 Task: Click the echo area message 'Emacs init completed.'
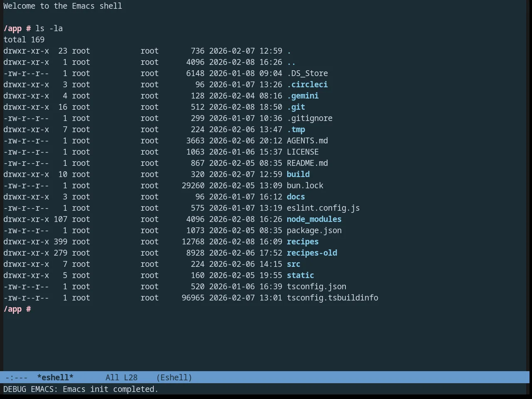coord(111,389)
